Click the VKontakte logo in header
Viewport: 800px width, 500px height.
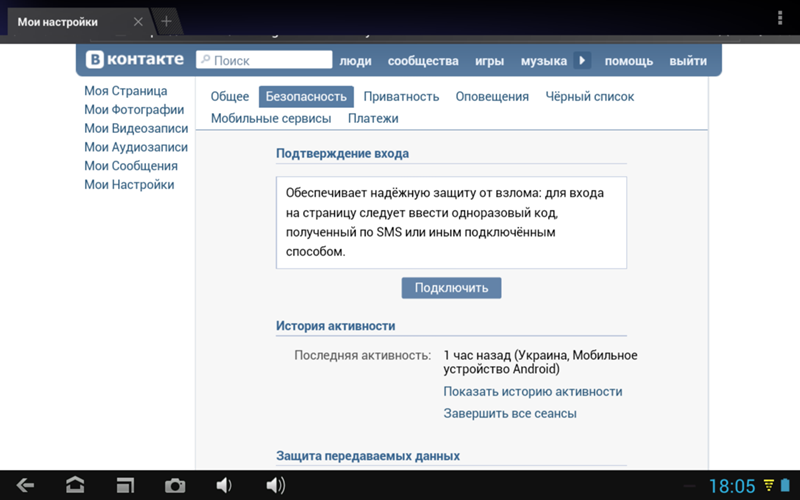(x=135, y=60)
